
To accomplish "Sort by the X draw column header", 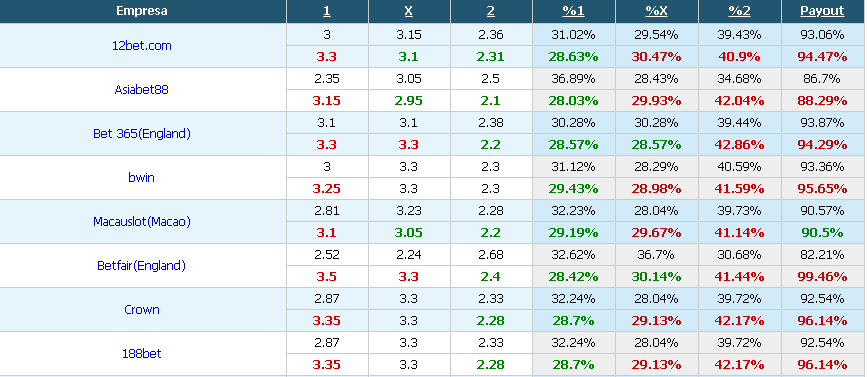I will click(409, 11).
